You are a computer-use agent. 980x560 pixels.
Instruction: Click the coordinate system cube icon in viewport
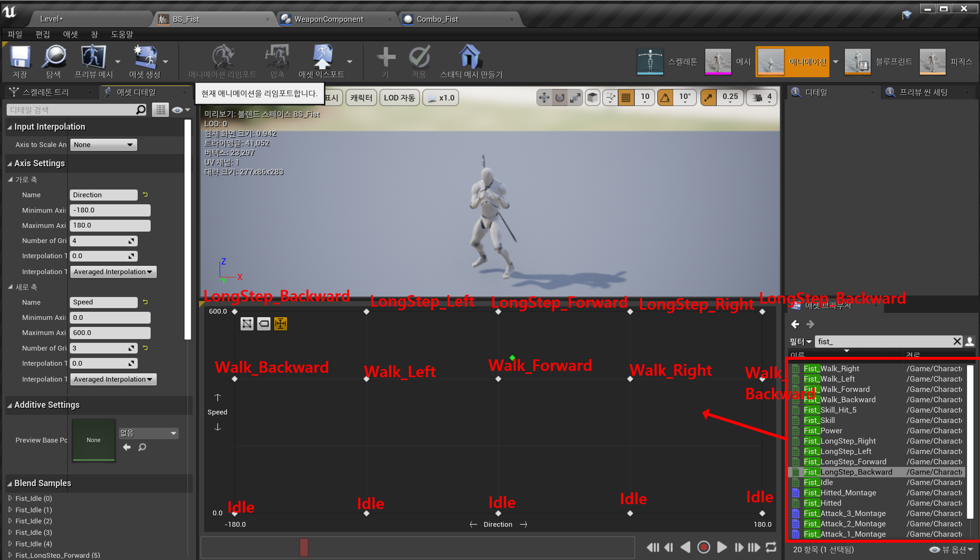pos(592,98)
